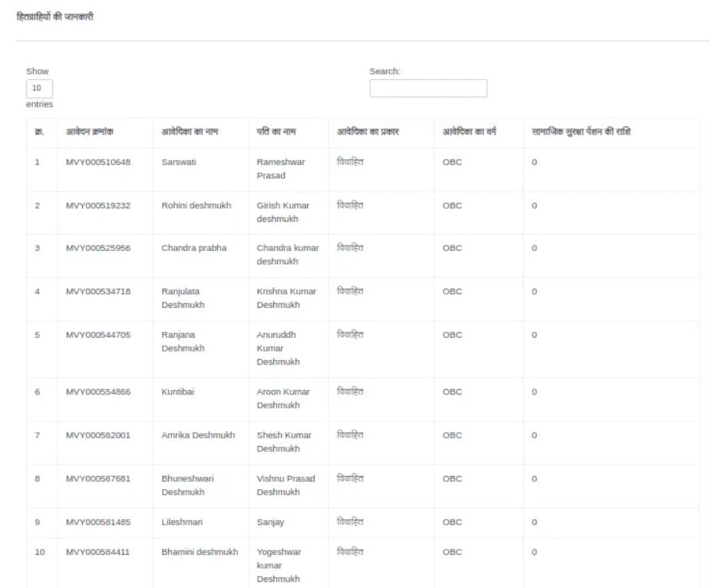The height and width of the screenshot is (588, 724).
Task: Open the Show entries dropdown
Action: coord(39,88)
